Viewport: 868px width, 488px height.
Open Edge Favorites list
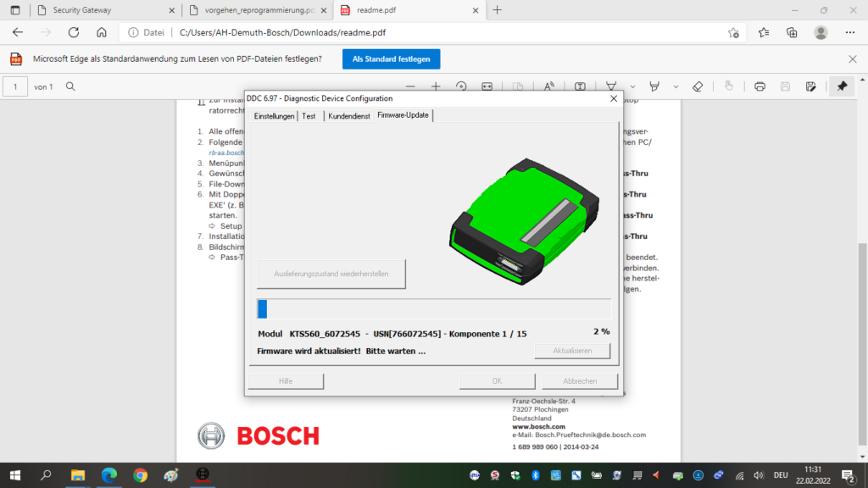764,33
